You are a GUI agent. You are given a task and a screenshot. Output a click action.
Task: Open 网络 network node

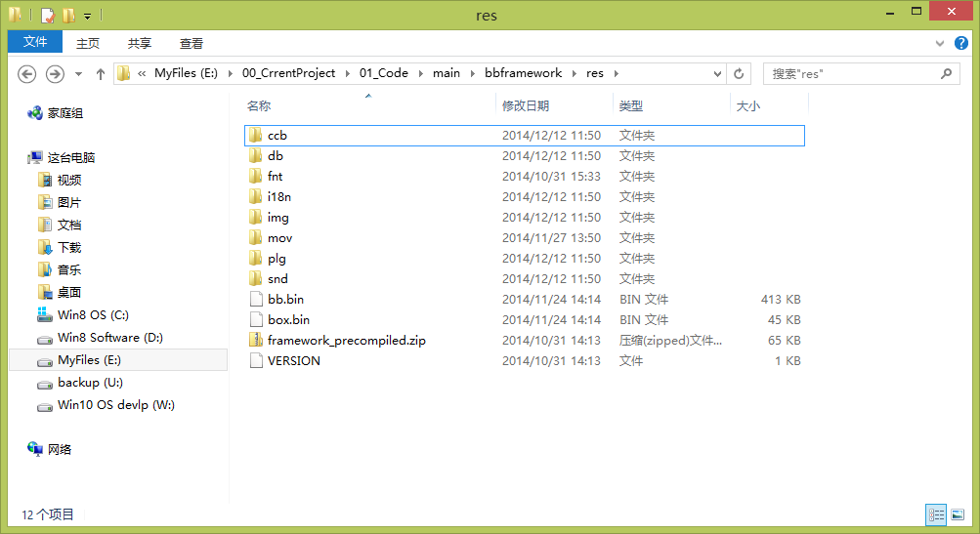[50, 449]
